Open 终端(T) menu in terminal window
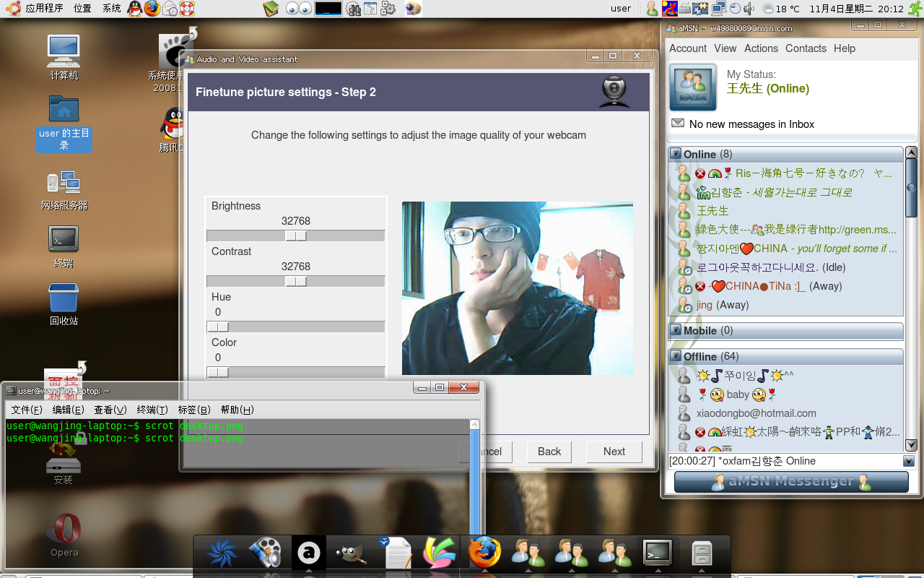The height and width of the screenshot is (578, 924). click(x=152, y=410)
